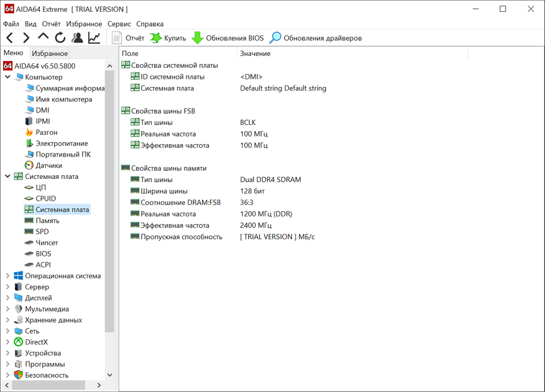Expand the Программы tree branch
545x392 pixels.
coord(7,364)
